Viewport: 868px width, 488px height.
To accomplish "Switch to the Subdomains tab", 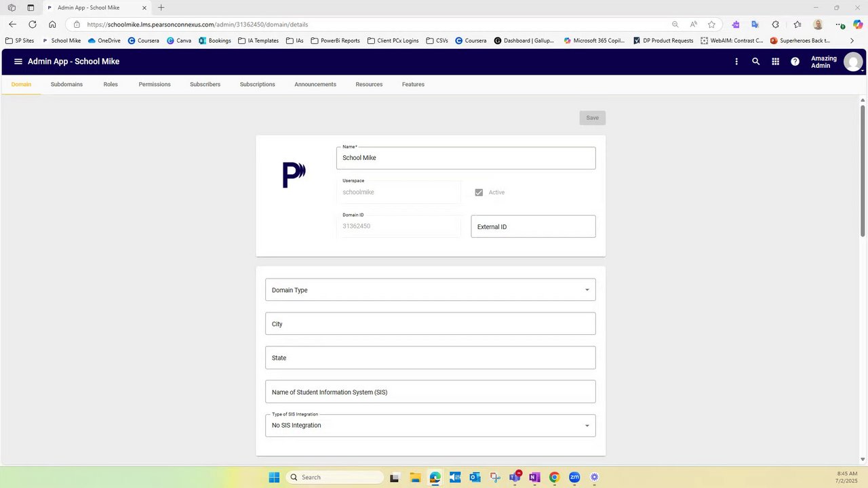I will click(66, 85).
